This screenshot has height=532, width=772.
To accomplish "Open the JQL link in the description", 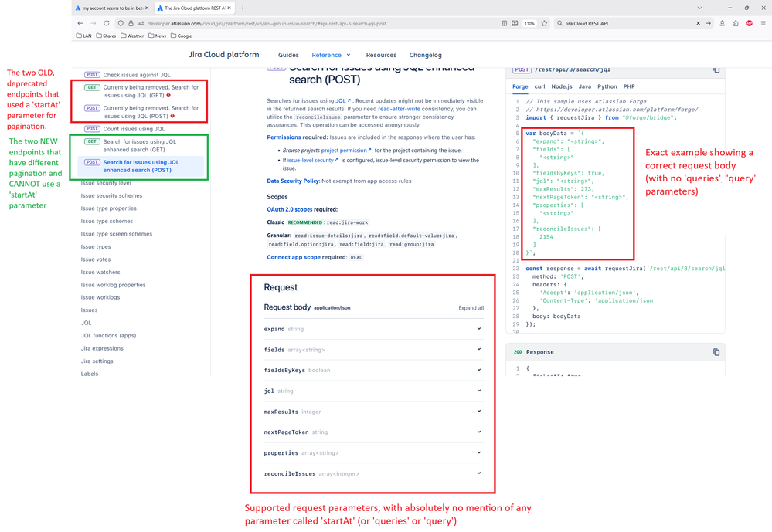I will tap(343, 101).
